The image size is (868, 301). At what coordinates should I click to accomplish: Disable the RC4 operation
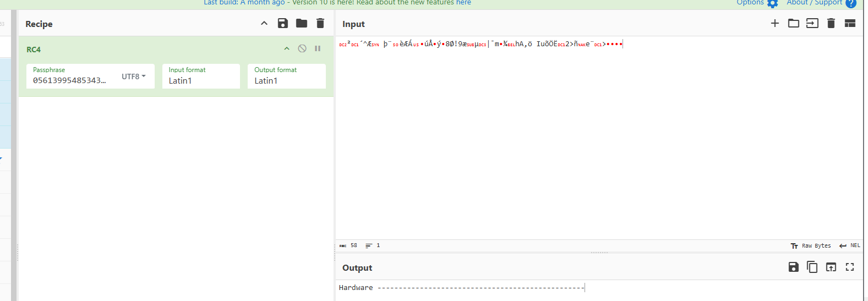(302, 48)
